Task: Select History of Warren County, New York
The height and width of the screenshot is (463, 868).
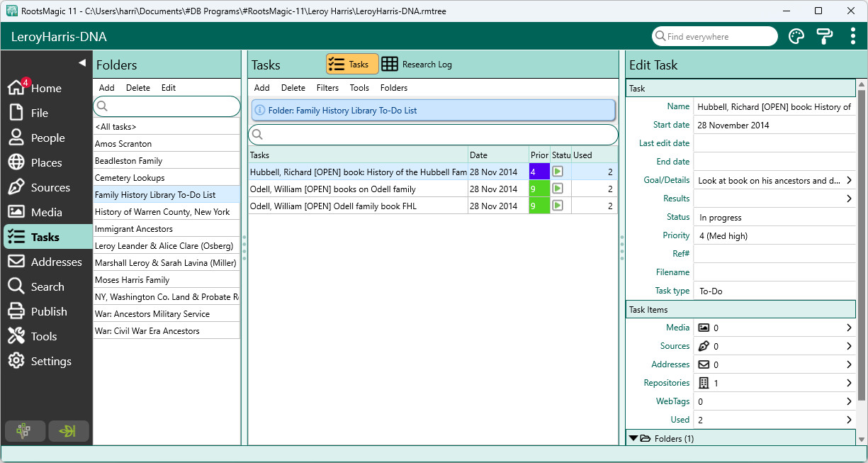Action: pyautogui.click(x=167, y=212)
